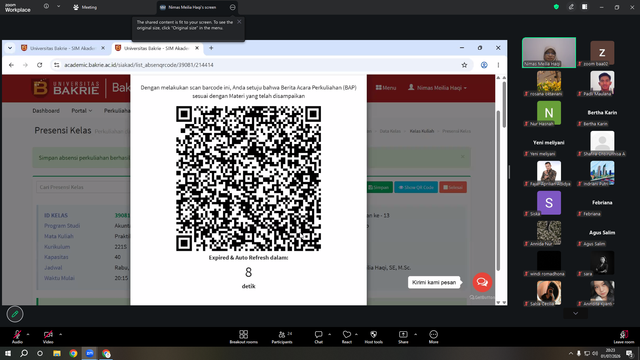Image resolution: width=640 pixels, height=360 pixels.
Task: Open Windows notification center
Action: 630,353
